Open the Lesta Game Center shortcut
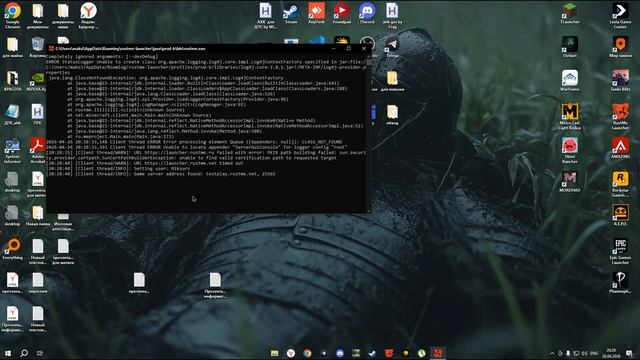 click(x=620, y=15)
